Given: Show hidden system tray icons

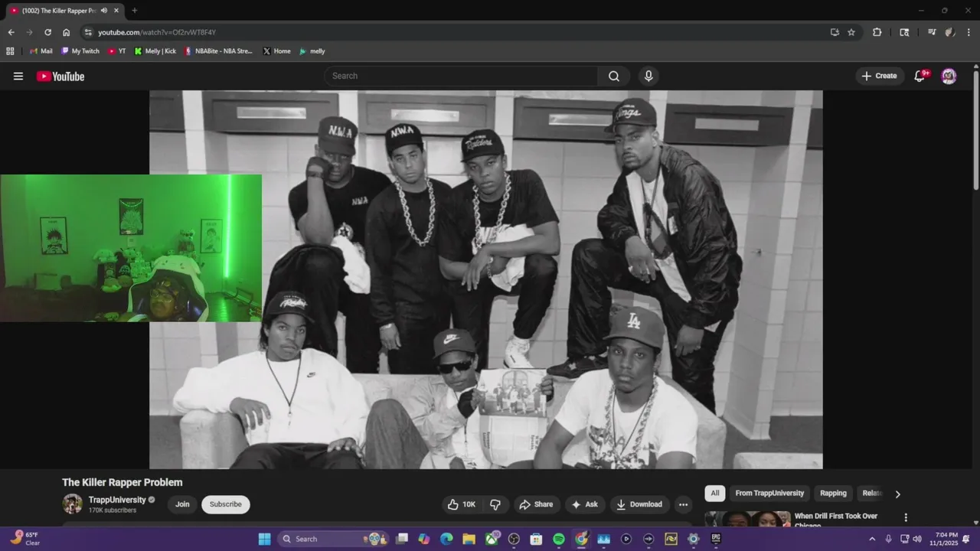Looking at the screenshot, I should click(x=871, y=539).
